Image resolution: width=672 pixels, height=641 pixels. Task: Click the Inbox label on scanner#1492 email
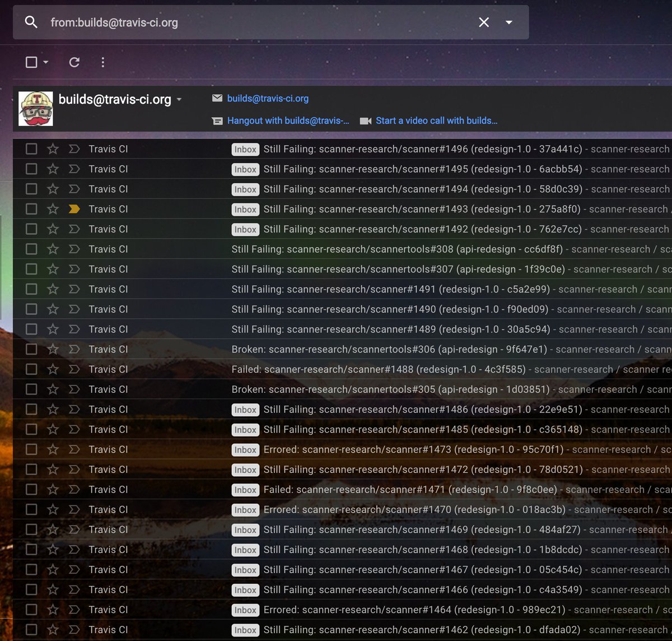pos(245,229)
